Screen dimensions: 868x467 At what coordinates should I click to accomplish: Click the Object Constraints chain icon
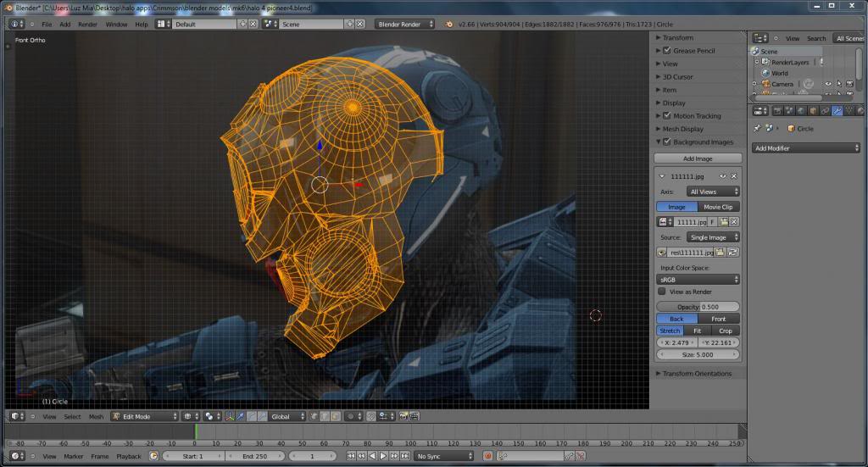[826, 110]
